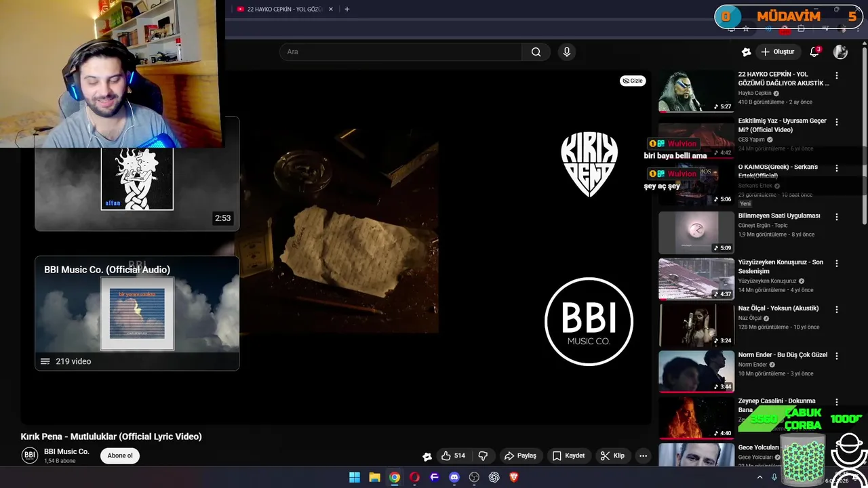Share the video with Paylaş
Screen dimensions: 868x488
coord(520,455)
